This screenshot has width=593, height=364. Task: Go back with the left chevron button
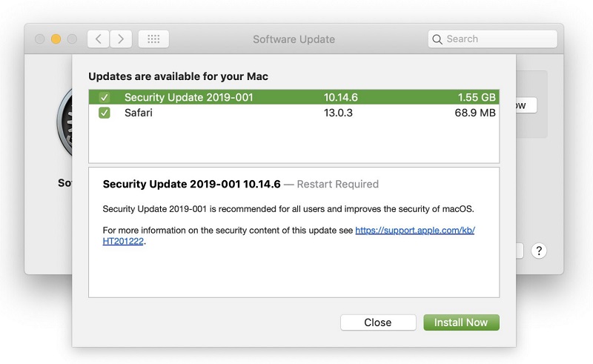pos(99,39)
